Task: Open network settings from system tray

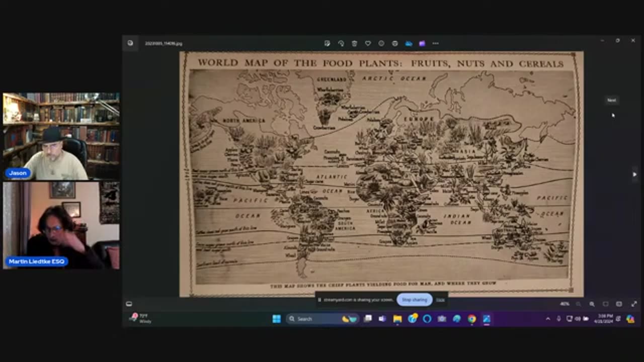Action: (570, 319)
